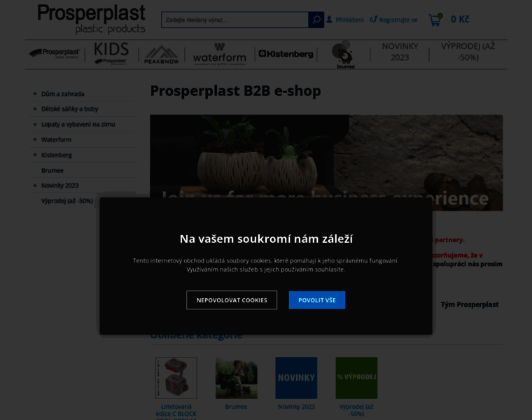Open VÝPRODEJ (AŽ -50%) in top navigation
Screen dimensions: 532x420
pos(468,52)
